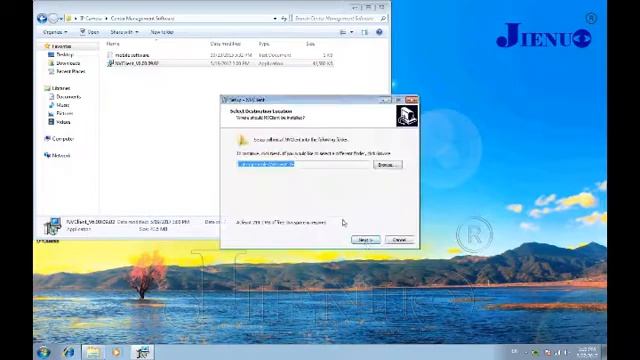Click Browse to choose install folder

click(387, 165)
